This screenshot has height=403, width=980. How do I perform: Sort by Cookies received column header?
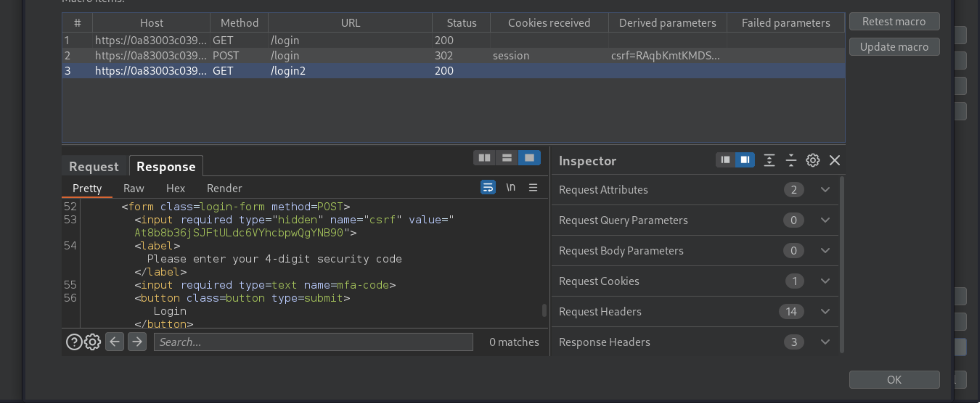(549, 23)
